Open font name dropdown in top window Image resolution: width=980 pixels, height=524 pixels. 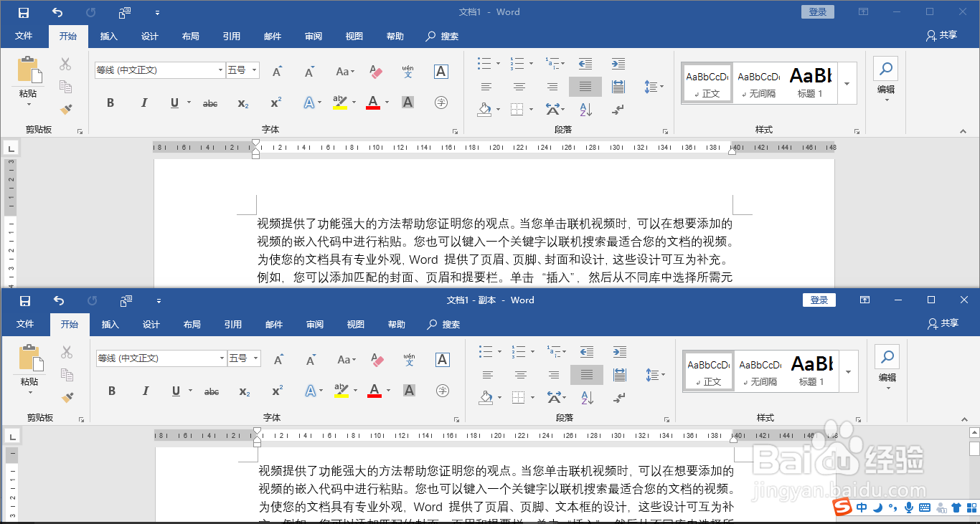click(x=220, y=70)
